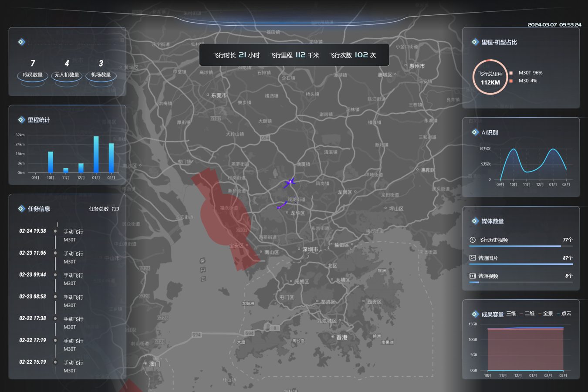Click the diamond icon beside 成果容量
Image resolution: width=588 pixels, height=392 pixels.
[x=475, y=314]
